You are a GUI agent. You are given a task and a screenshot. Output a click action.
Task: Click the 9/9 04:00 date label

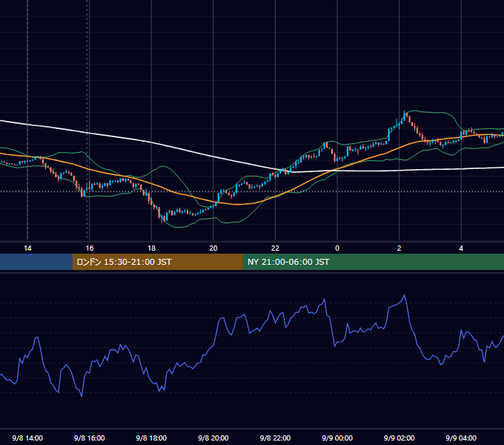click(x=461, y=438)
